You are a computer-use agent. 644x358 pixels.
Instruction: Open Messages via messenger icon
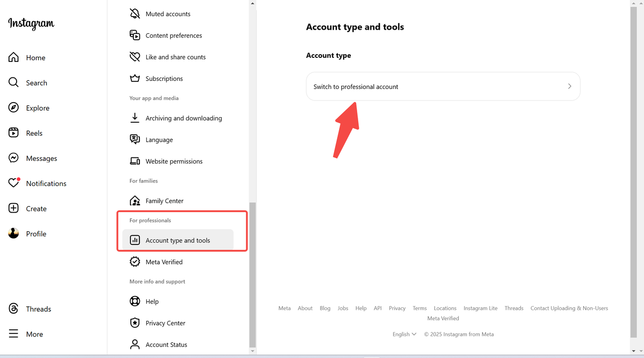click(14, 158)
